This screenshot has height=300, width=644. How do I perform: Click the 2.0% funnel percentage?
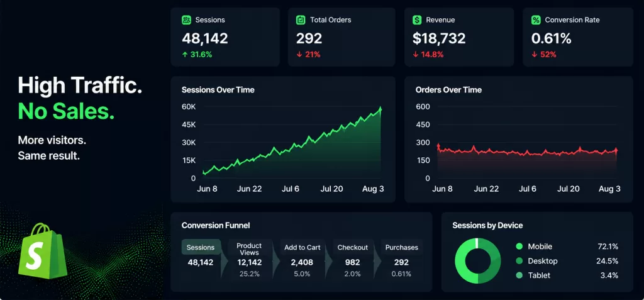click(x=352, y=274)
